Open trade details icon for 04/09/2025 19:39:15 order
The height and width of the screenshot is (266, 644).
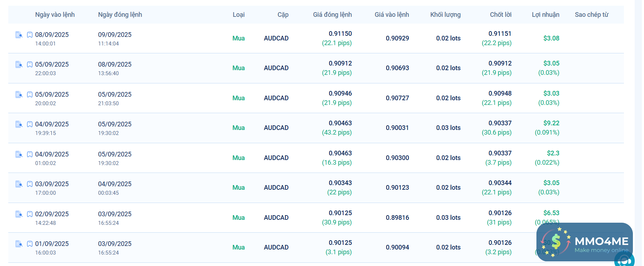(19, 124)
